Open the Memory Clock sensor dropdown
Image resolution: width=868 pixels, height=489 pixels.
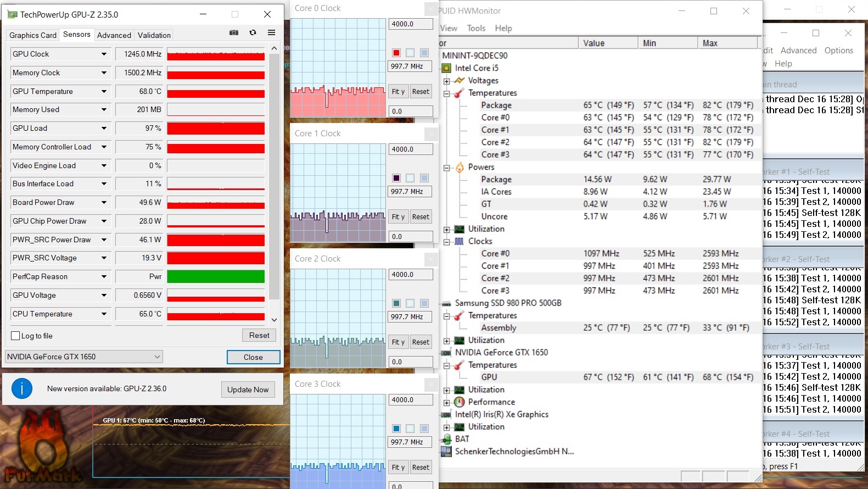tap(104, 73)
